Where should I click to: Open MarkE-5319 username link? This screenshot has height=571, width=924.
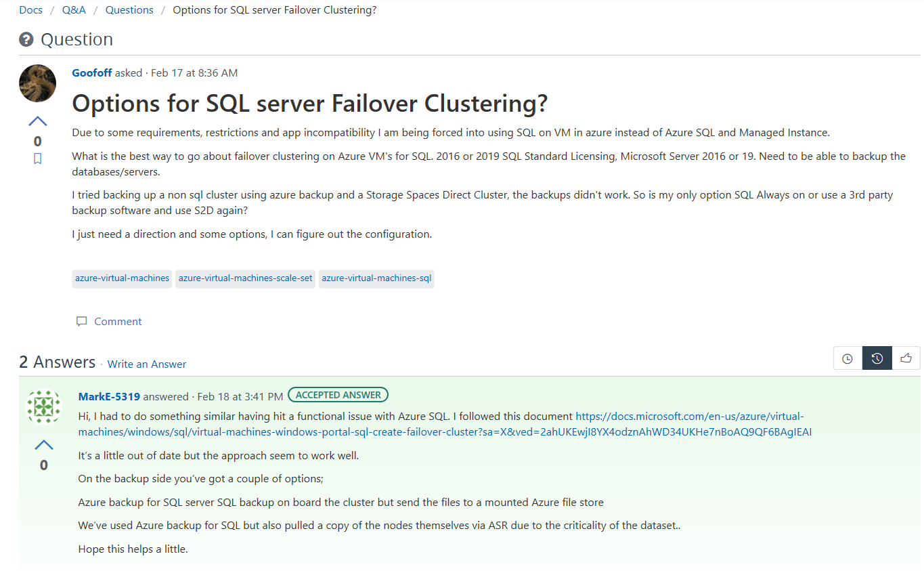click(x=109, y=396)
